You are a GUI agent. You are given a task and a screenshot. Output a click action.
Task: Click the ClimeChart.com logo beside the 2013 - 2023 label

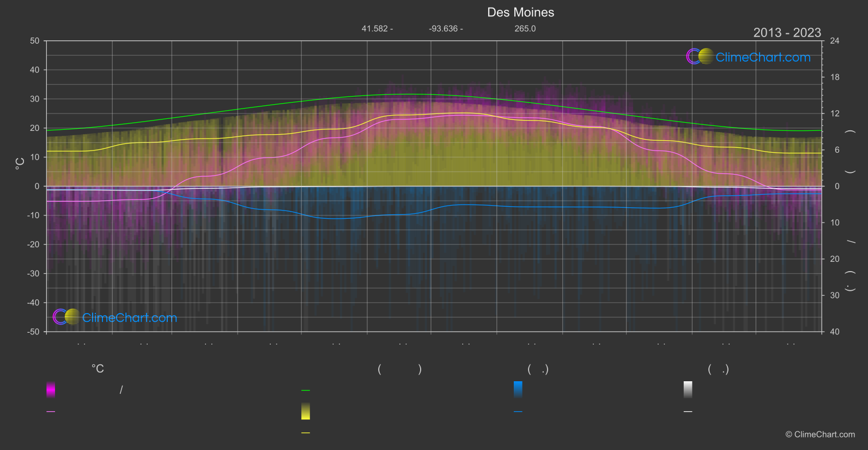click(x=748, y=57)
